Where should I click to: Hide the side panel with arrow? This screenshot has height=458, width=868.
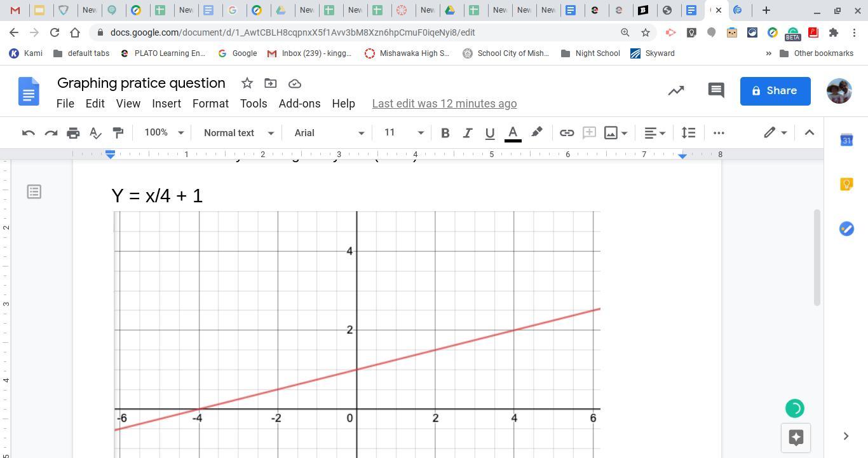[x=846, y=436]
